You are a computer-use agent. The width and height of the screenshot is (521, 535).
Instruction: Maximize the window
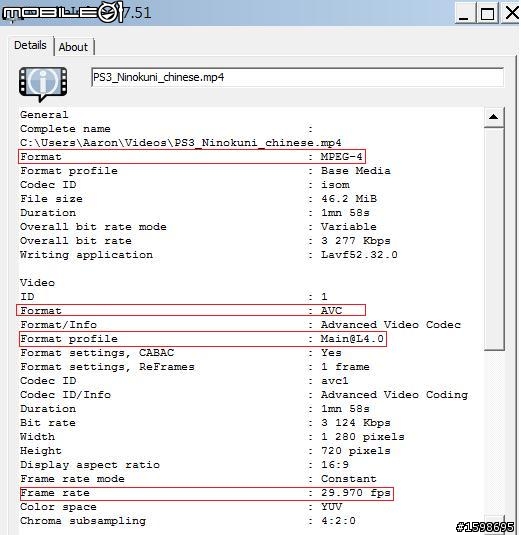click(487, 13)
